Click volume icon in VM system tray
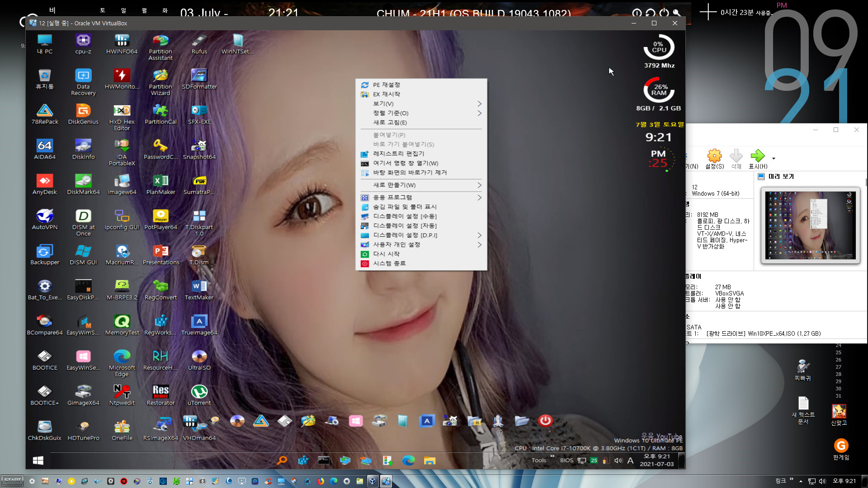868x488 pixels. pyautogui.click(x=618, y=460)
